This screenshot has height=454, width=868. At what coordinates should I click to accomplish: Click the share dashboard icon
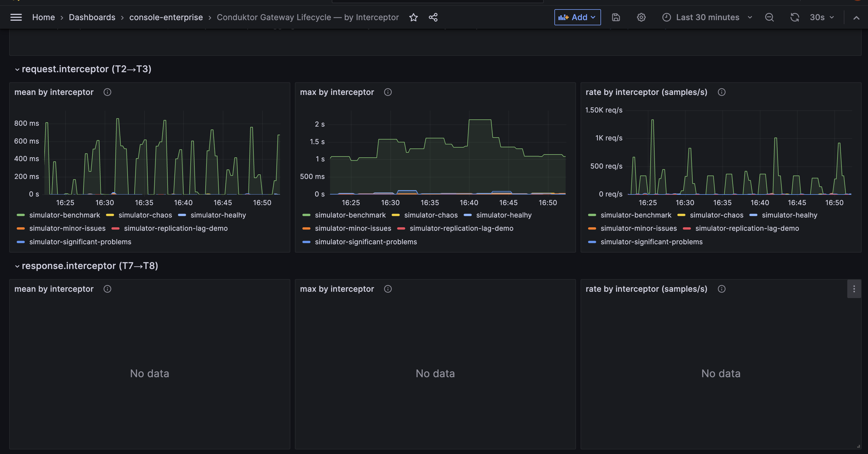(433, 17)
